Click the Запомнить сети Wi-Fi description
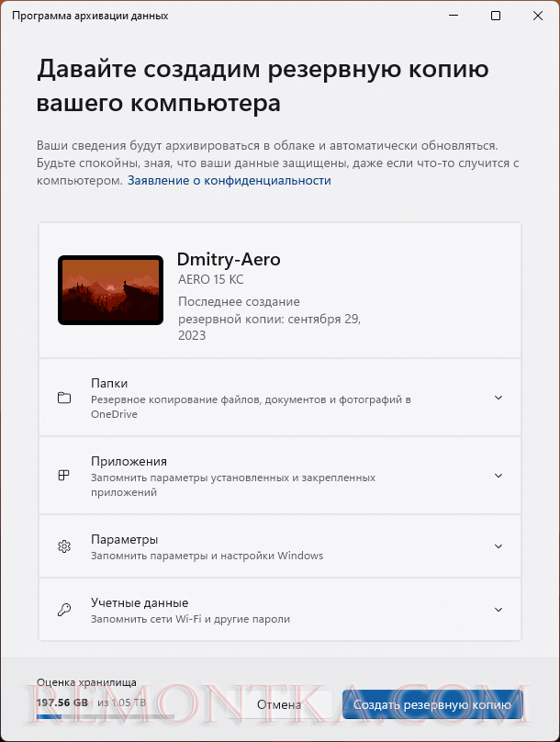The image size is (560, 742). pyautogui.click(x=190, y=619)
